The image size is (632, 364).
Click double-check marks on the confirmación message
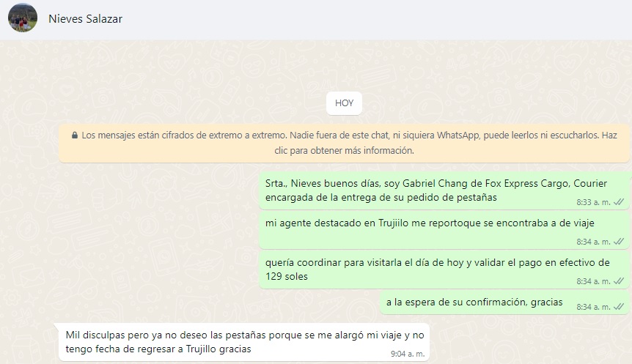(619, 307)
